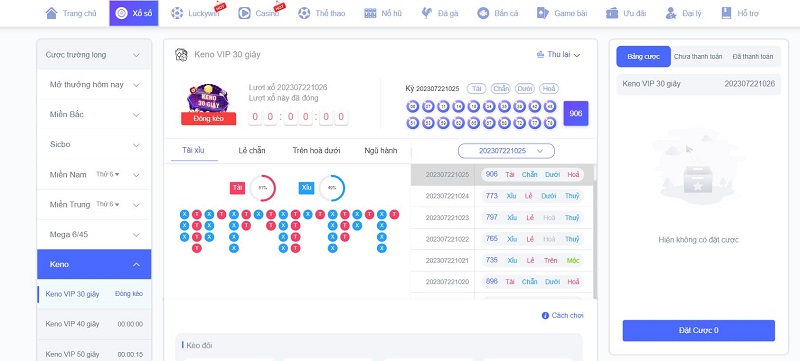Screen dimensions: 800x361
Task: Open the Đã thanh toán tab
Action: [x=753, y=57]
